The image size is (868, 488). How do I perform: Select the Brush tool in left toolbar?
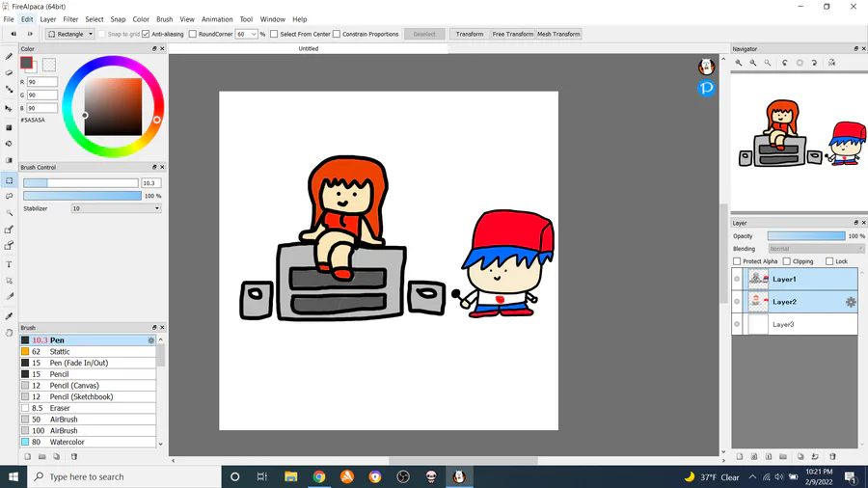coord(9,57)
